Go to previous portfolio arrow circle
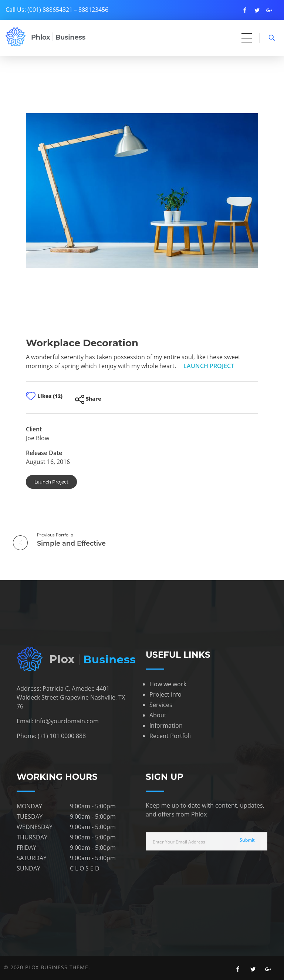This screenshot has width=284, height=980. 21,542
